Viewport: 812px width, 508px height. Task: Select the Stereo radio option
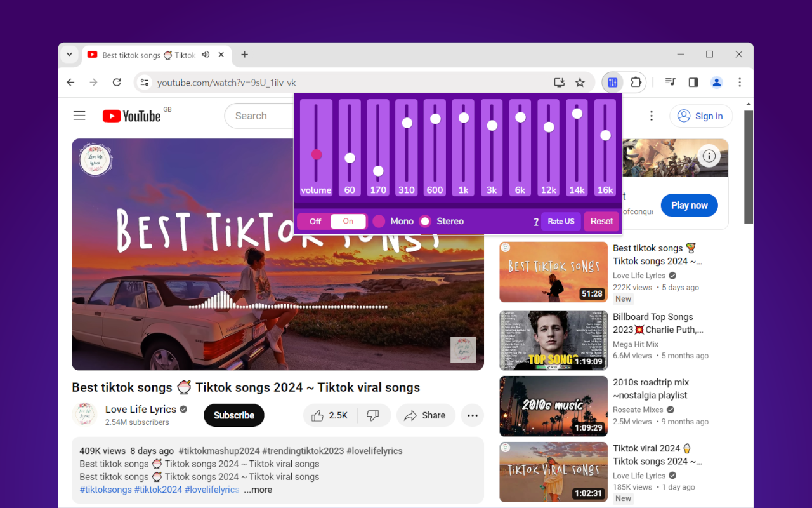[425, 221]
